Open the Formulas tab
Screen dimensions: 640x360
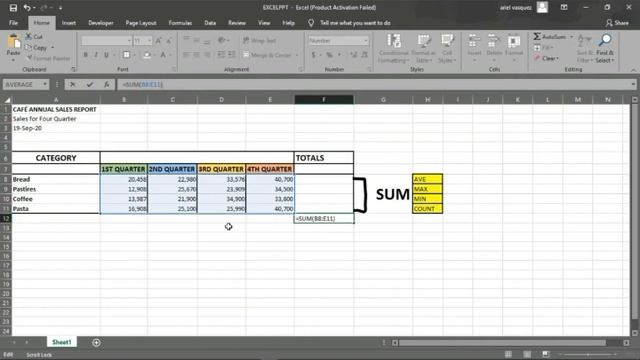click(180, 23)
